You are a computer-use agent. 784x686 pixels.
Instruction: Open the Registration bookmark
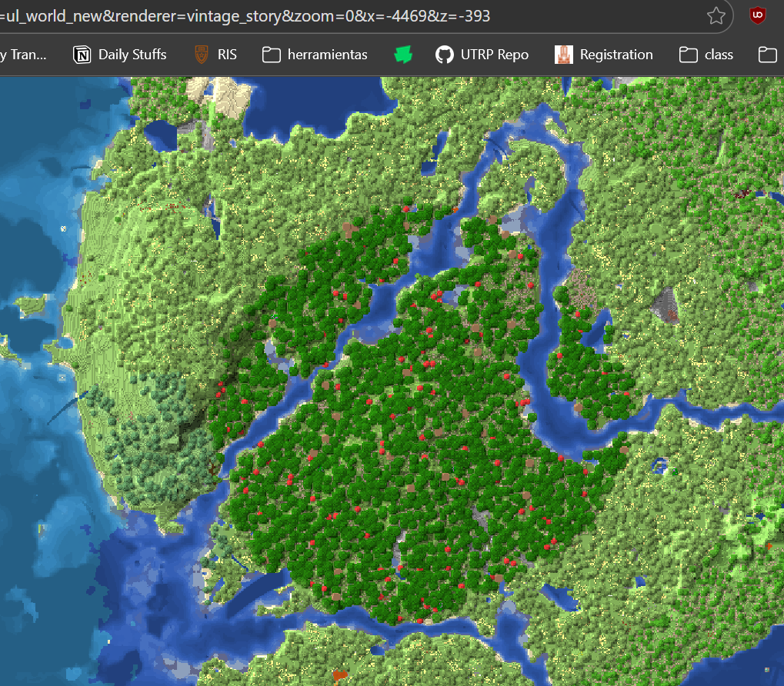[x=604, y=55]
